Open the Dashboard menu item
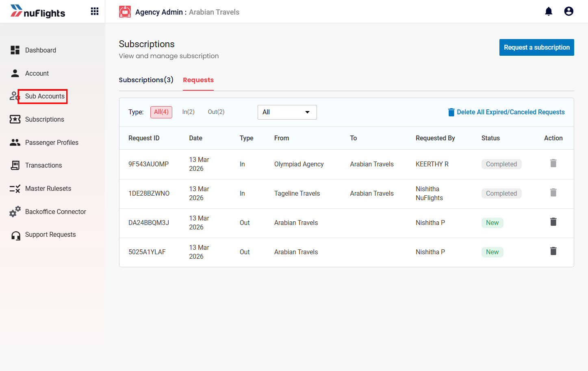The image size is (588, 371). [41, 50]
